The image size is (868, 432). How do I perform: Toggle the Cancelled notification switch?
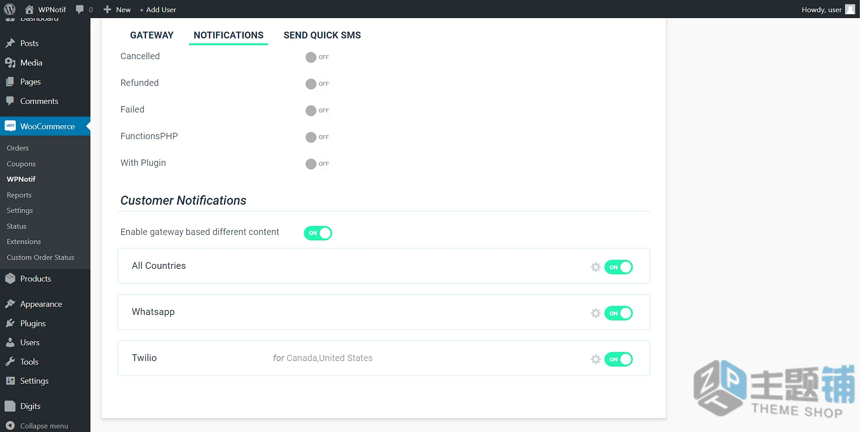tap(317, 57)
